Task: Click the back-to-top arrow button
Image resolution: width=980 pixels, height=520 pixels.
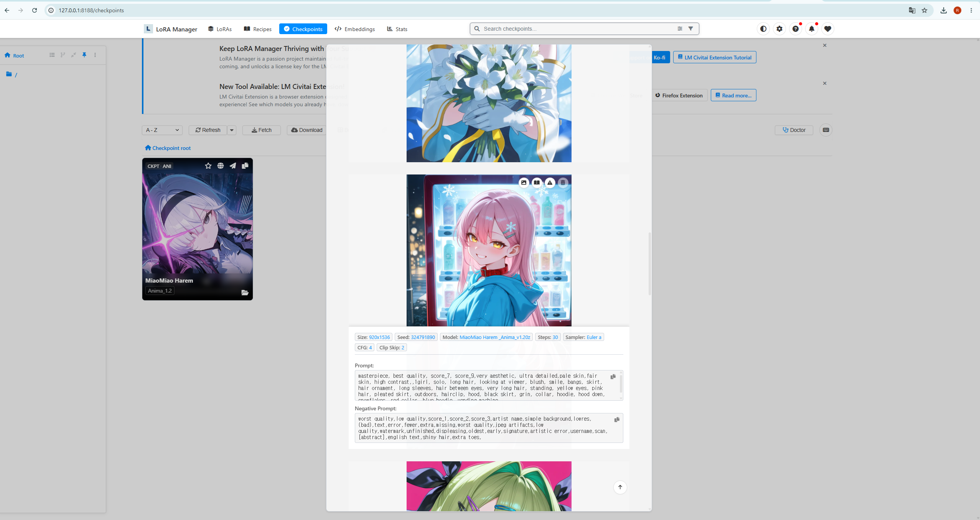Action: pos(620,487)
